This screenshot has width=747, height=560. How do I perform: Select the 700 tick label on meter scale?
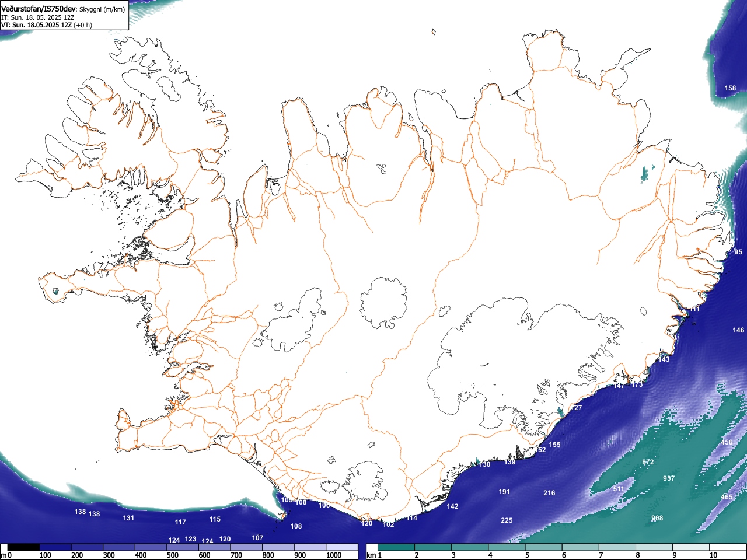(236, 555)
